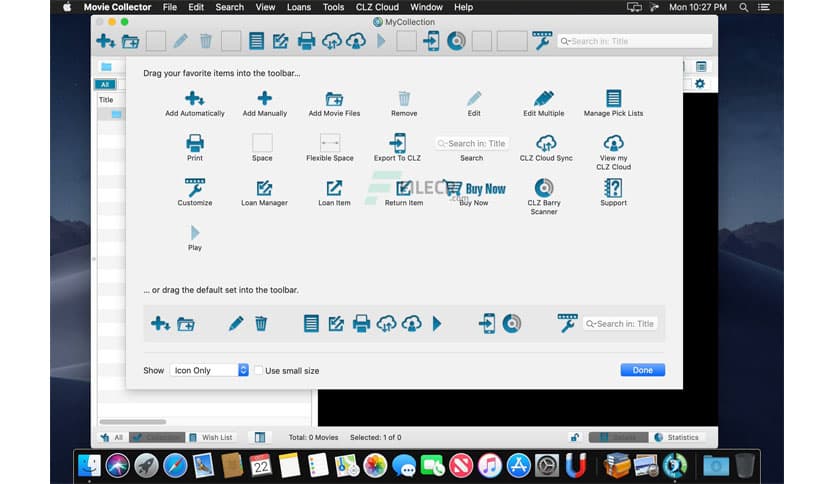The height and width of the screenshot is (484, 836).
Task: Select the All tab at bottom
Action: coord(112,437)
